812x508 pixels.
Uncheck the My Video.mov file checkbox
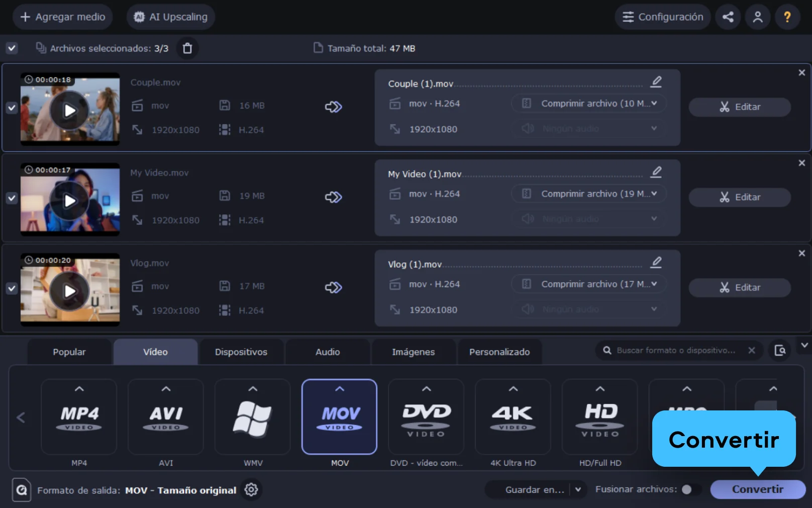pos(12,198)
